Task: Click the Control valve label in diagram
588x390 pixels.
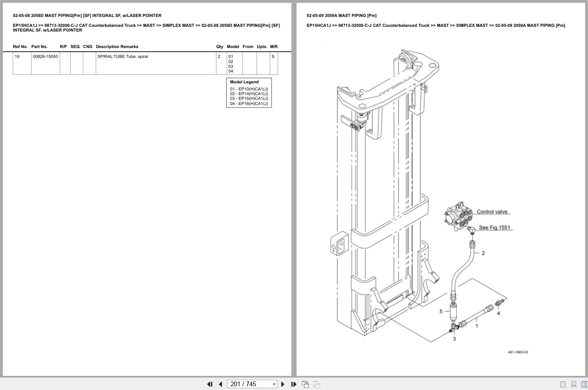Action: [x=492, y=212]
